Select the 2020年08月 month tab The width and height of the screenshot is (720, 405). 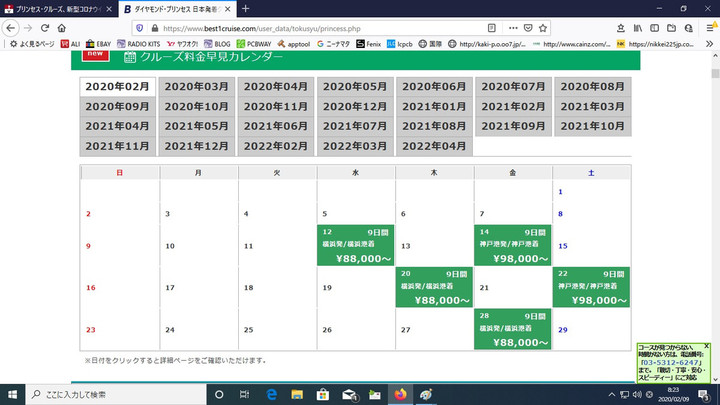point(593,87)
